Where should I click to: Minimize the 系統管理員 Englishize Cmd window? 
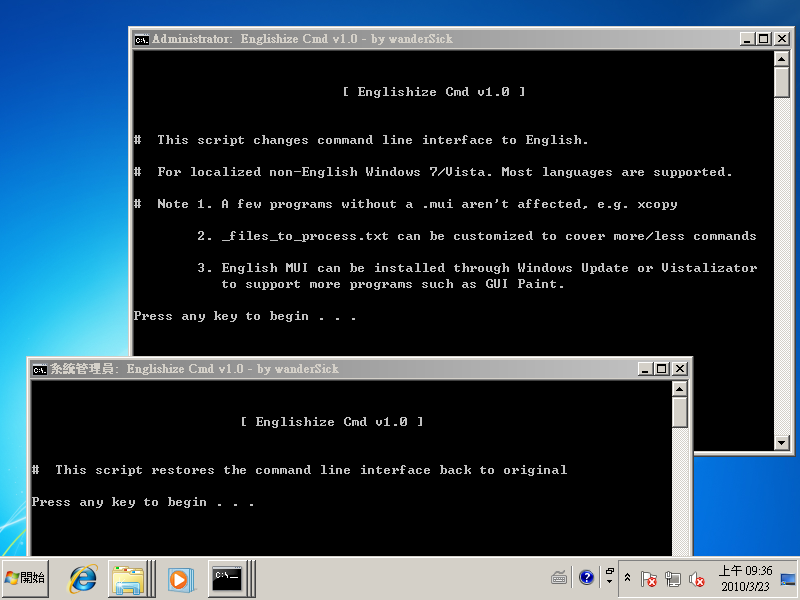[645, 369]
